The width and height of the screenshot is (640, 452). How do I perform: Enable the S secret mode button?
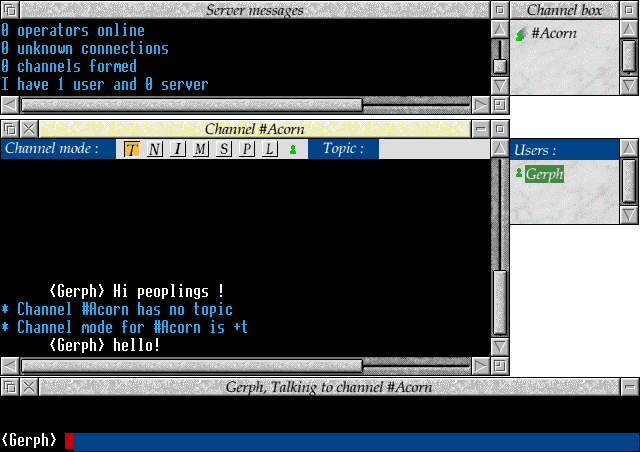coord(223,149)
